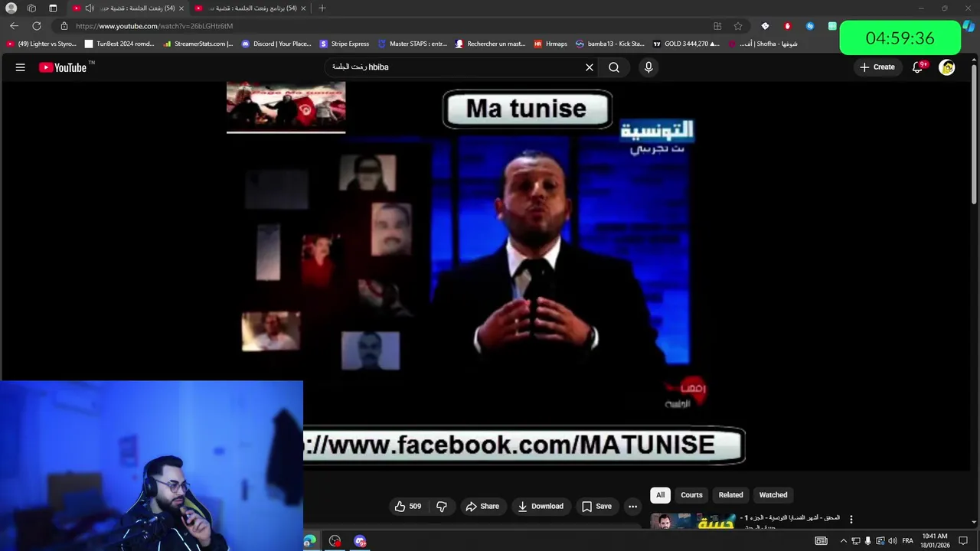Open Stripe Express bookmark
This screenshot has width=980, height=551.
(x=345, y=44)
